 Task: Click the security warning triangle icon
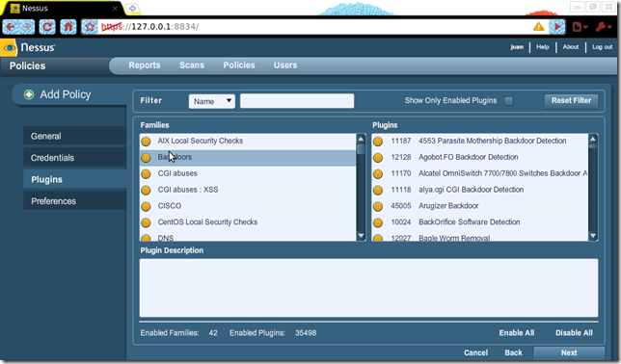pyautogui.click(x=538, y=27)
